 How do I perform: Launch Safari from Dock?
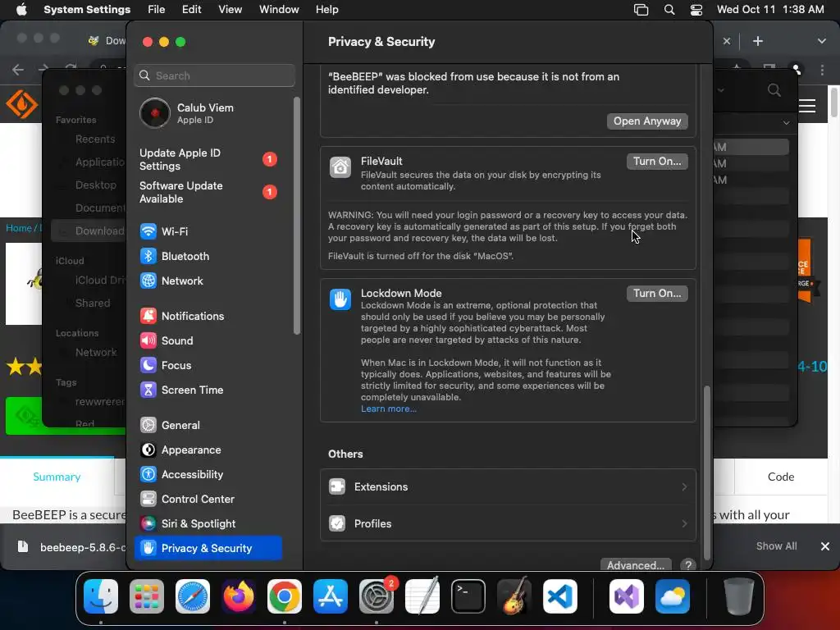click(x=193, y=596)
